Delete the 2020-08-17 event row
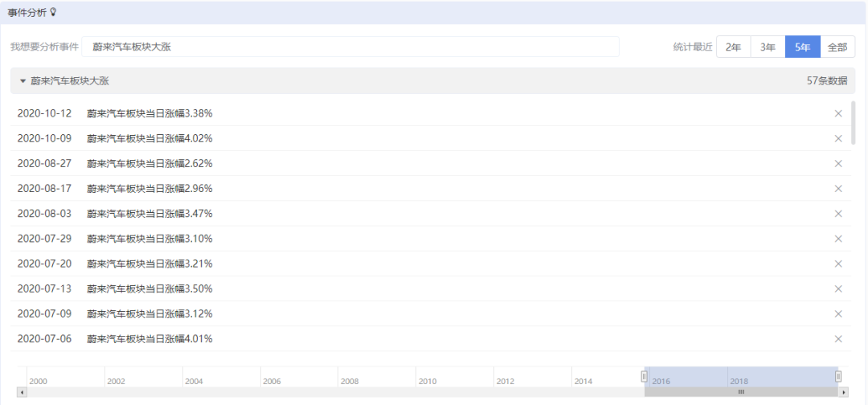The height and width of the screenshot is (405, 868). point(838,188)
